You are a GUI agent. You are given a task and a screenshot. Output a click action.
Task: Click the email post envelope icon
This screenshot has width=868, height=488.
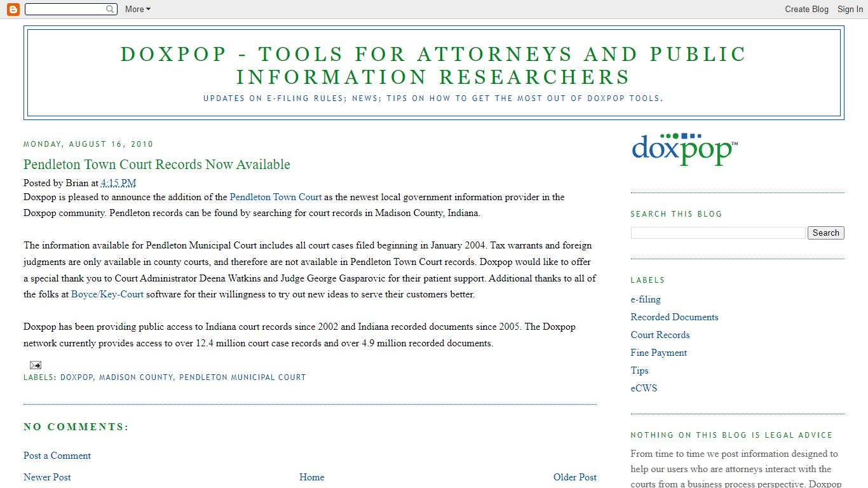tap(36, 365)
